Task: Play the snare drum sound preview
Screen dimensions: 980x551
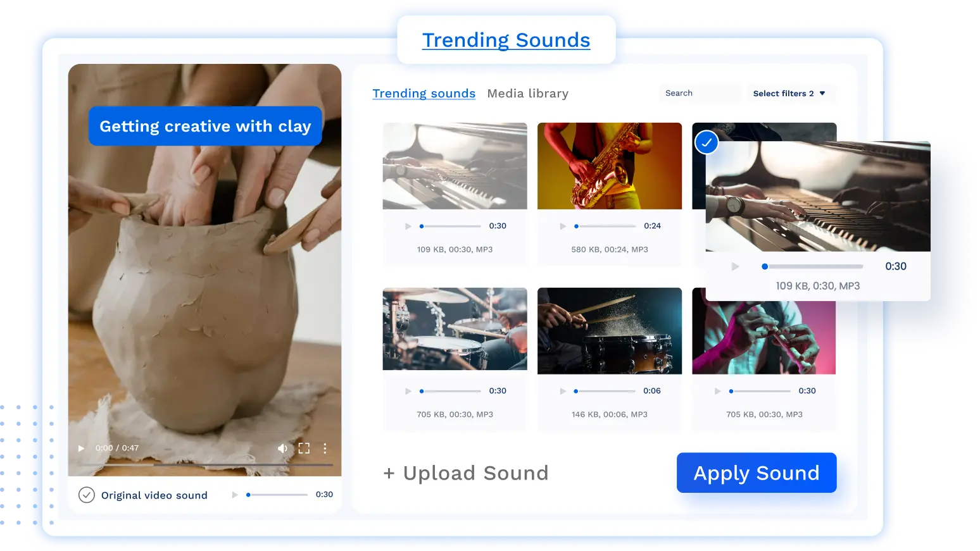Action: 563,390
